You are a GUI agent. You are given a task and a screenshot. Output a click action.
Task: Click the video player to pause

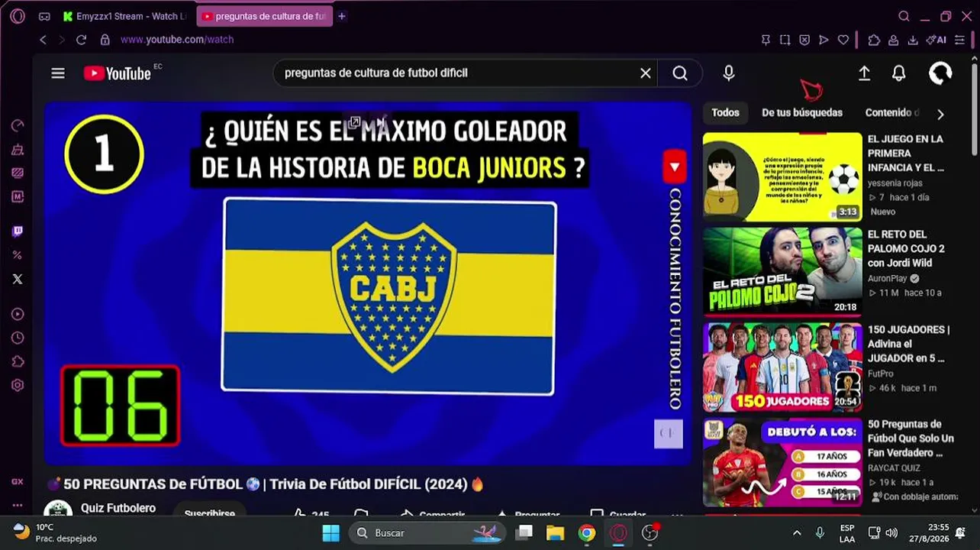click(367, 284)
